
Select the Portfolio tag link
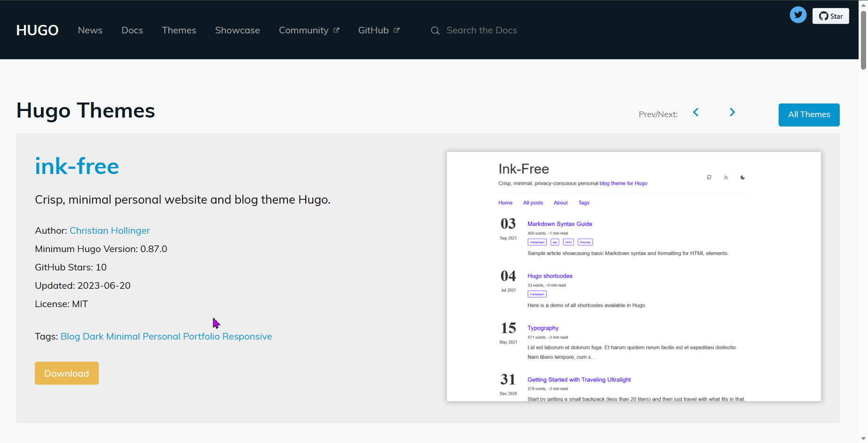click(201, 336)
